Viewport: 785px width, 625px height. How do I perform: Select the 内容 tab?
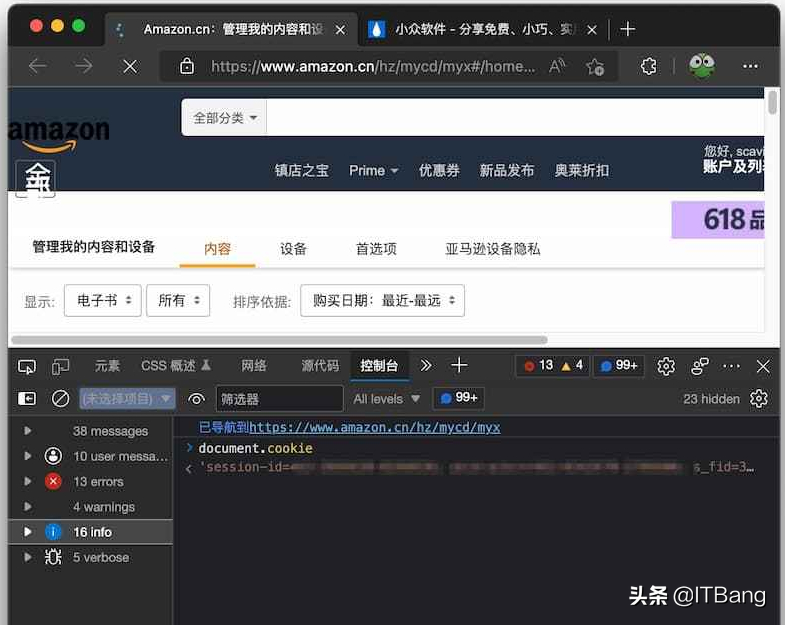(x=217, y=249)
